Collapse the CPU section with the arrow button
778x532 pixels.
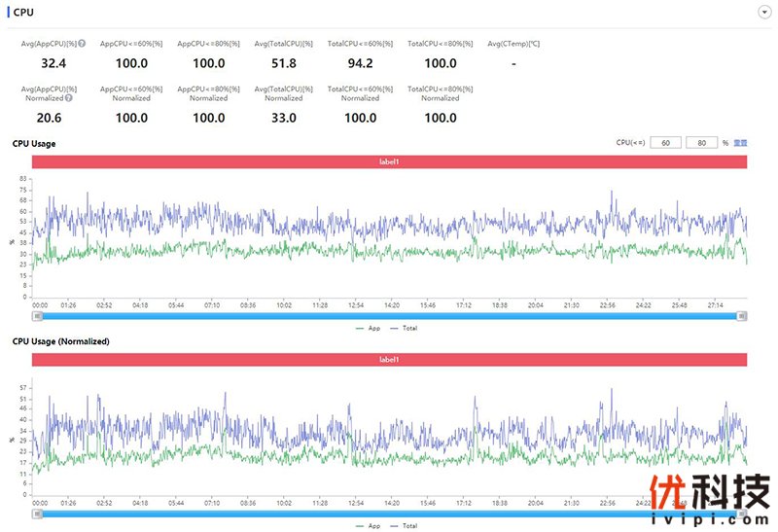tap(763, 12)
